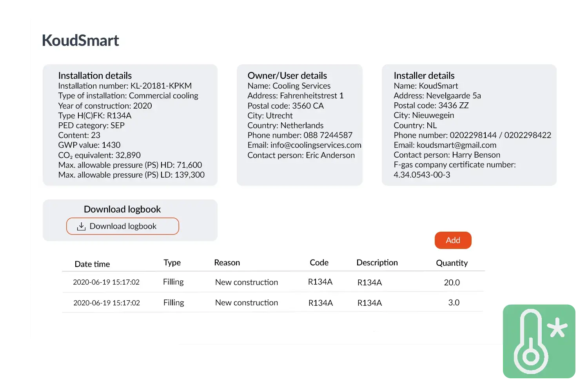Select the Type column header
Screen dimensions: 588x392
(172, 263)
